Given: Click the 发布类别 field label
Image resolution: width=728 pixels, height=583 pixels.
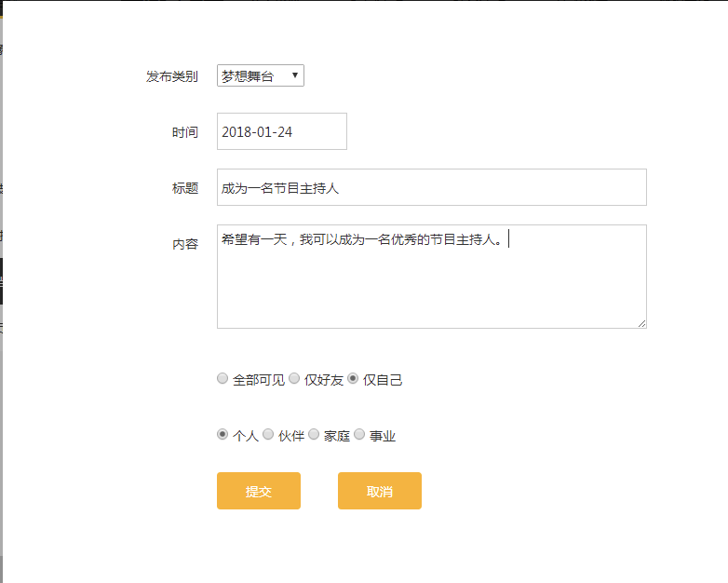Looking at the screenshot, I should pos(171,76).
